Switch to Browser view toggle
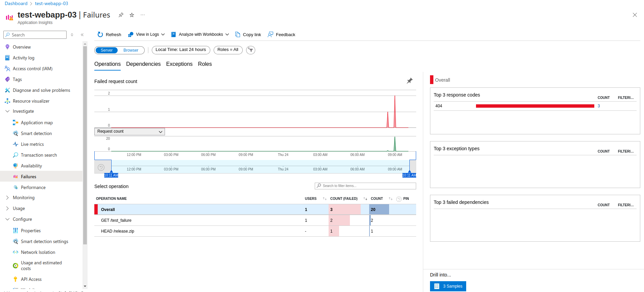Screen dimensions: 644x292 (x=131, y=50)
